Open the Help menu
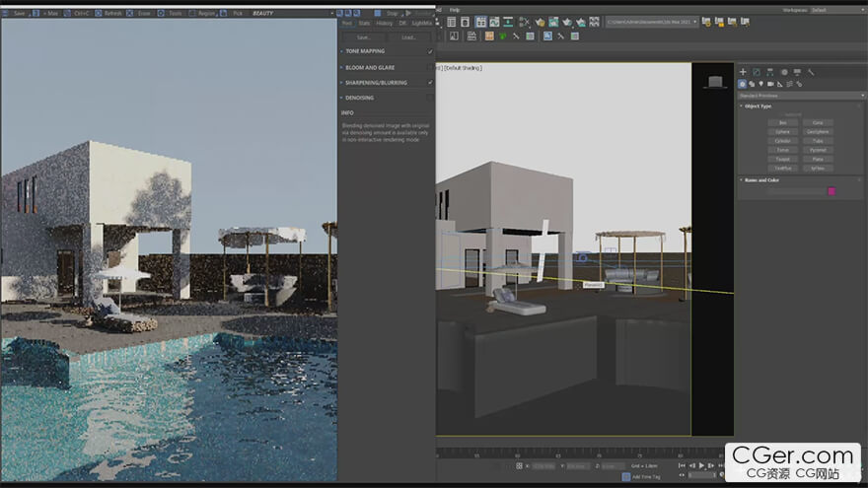Image resolution: width=868 pixels, height=488 pixels. pos(455,10)
